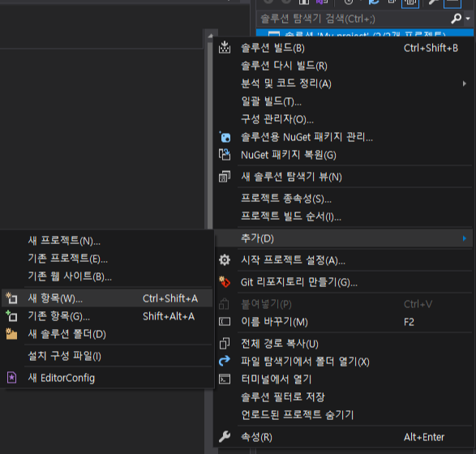
Task: Click the 파일 탐색기에서 폴더 열기 arrow icon
Action: pyautogui.click(x=225, y=361)
